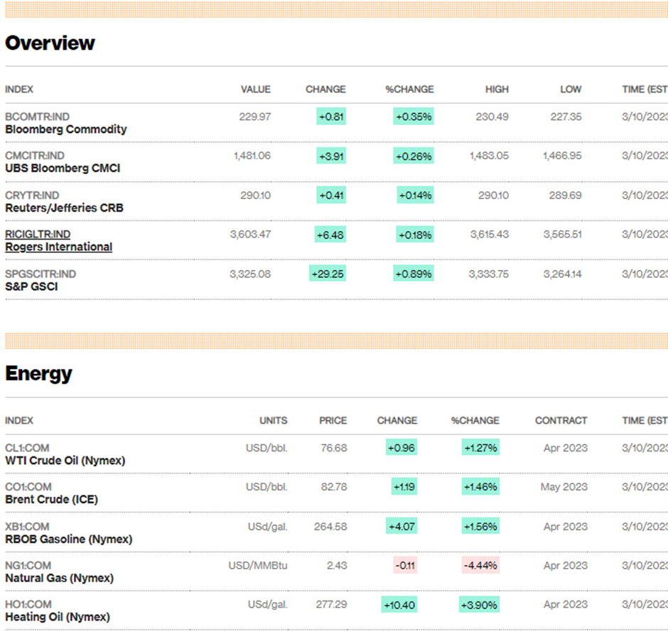The height and width of the screenshot is (644, 668).
Task: Click the -0.11 change badge for Natural Gas
Action: point(405,565)
